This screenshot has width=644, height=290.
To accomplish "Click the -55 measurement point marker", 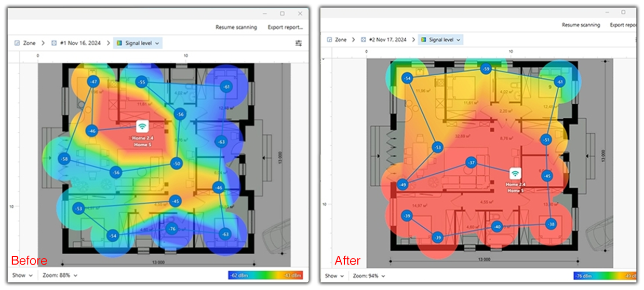I will pos(142,82).
